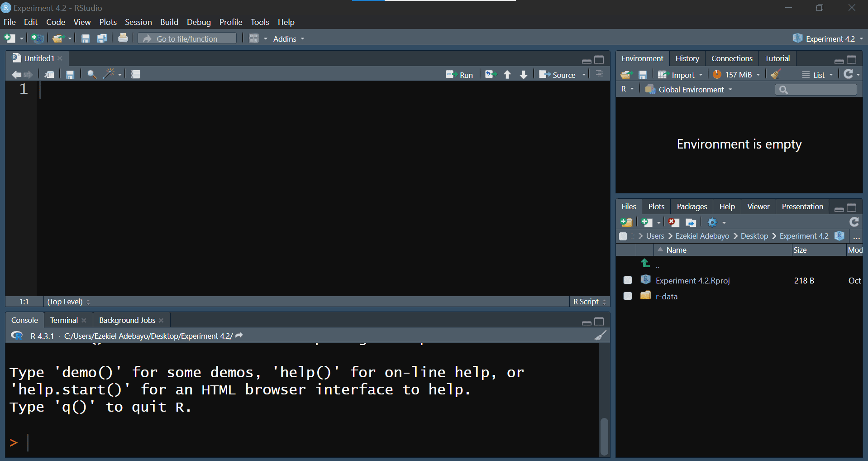The width and height of the screenshot is (868, 461).
Task: Clear objects with the Environment broom
Action: (776, 74)
